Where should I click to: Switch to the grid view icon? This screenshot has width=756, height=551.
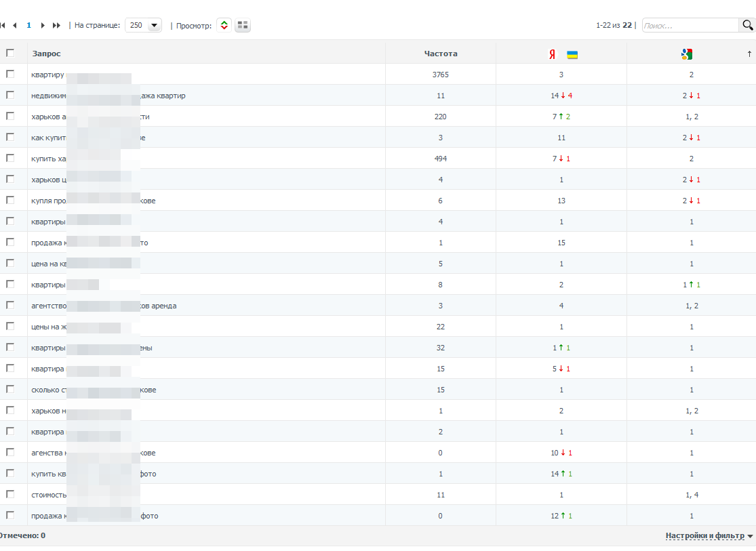pos(243,25)
